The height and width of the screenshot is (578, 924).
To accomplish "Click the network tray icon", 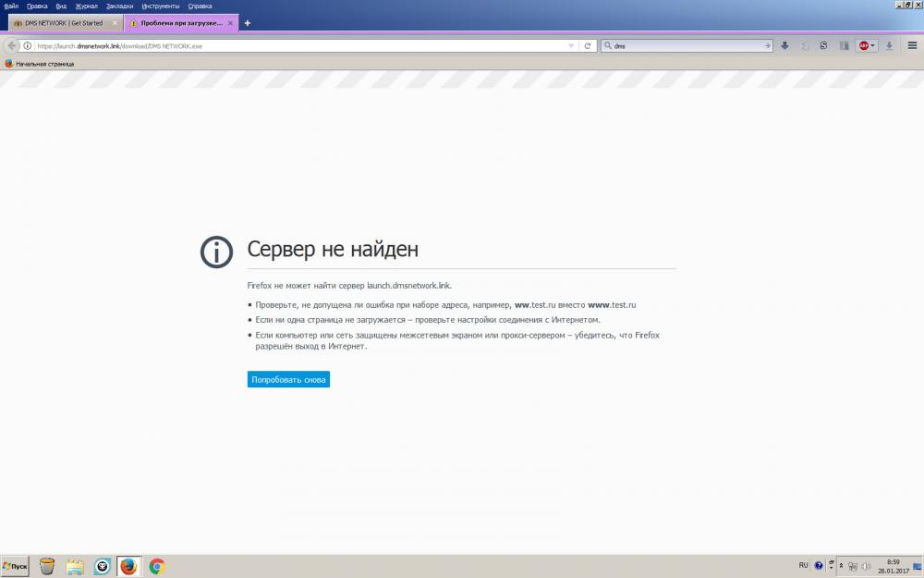I will (852, 567).
